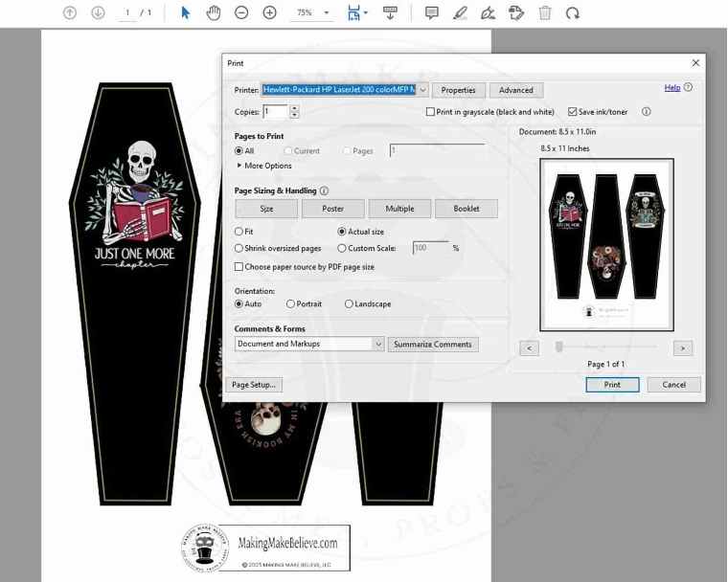The image size is (728, 582).
Task: Cancel the Print dialog
Action: [673, 385]
